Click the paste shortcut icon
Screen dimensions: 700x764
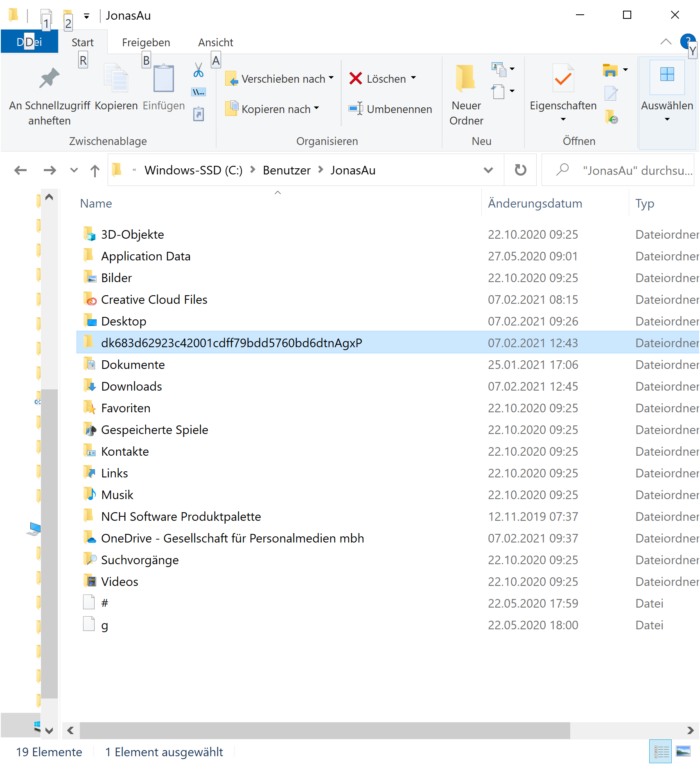point(199,114)
